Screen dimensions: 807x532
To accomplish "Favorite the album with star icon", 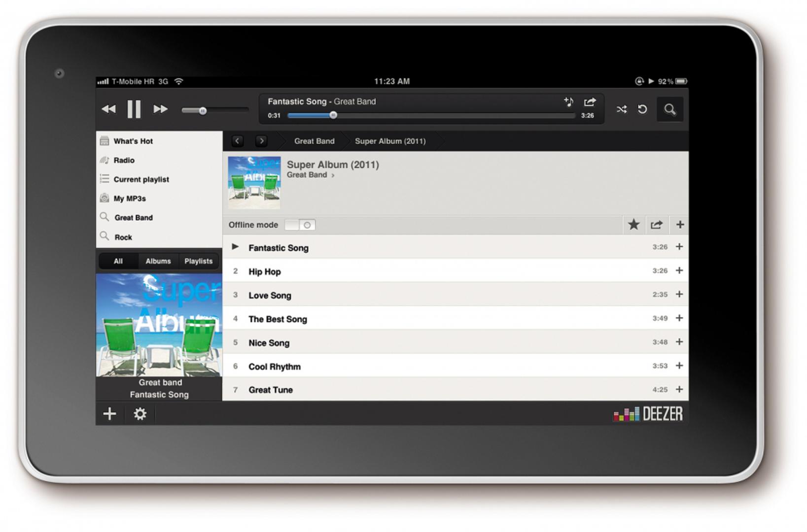I will (x=633, y=225).
